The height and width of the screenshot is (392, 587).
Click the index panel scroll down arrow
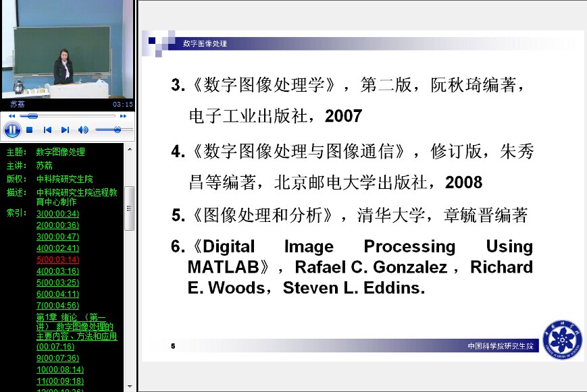tap(130, 386)
